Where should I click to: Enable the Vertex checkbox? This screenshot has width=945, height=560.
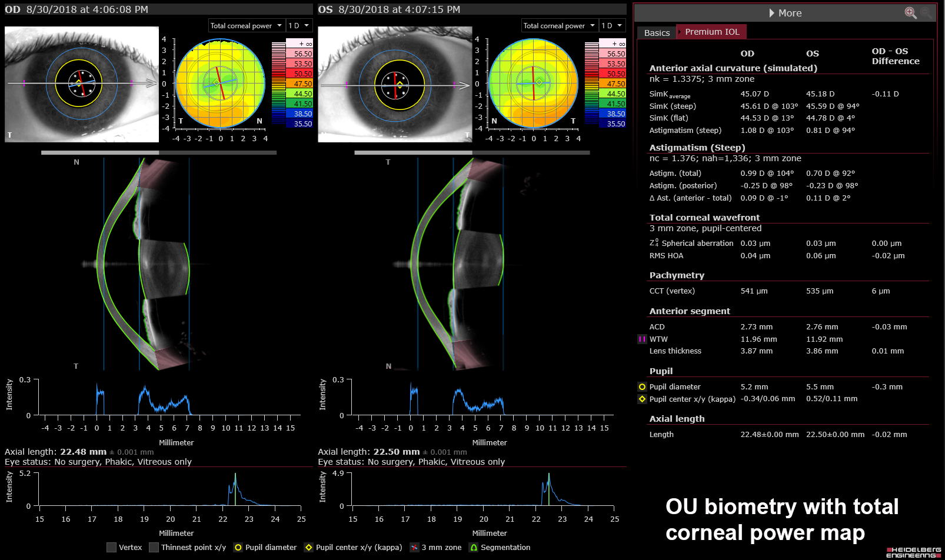click(111, 548)
